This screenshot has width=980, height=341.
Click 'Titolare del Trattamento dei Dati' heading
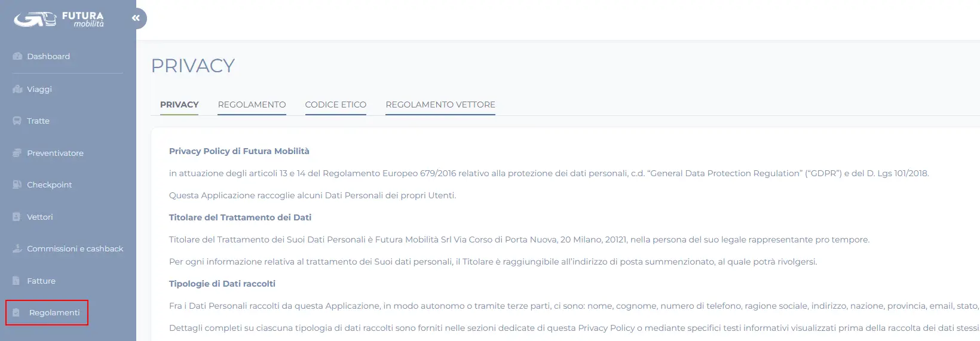pos(240,217)
